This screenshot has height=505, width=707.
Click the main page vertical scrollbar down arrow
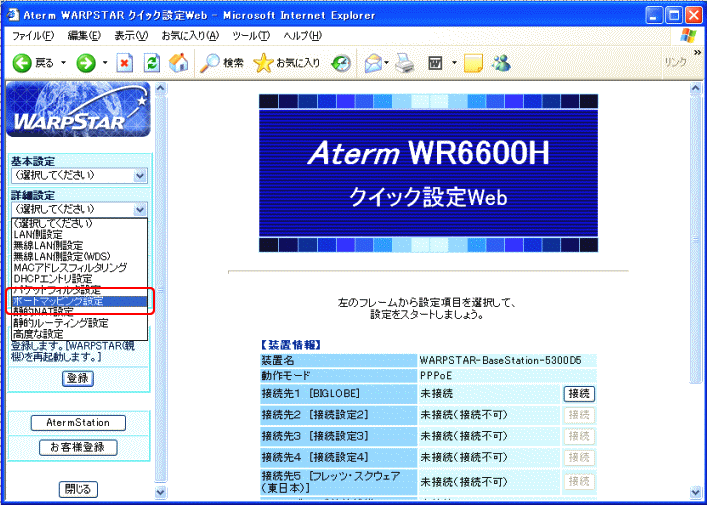coord(694,492)
